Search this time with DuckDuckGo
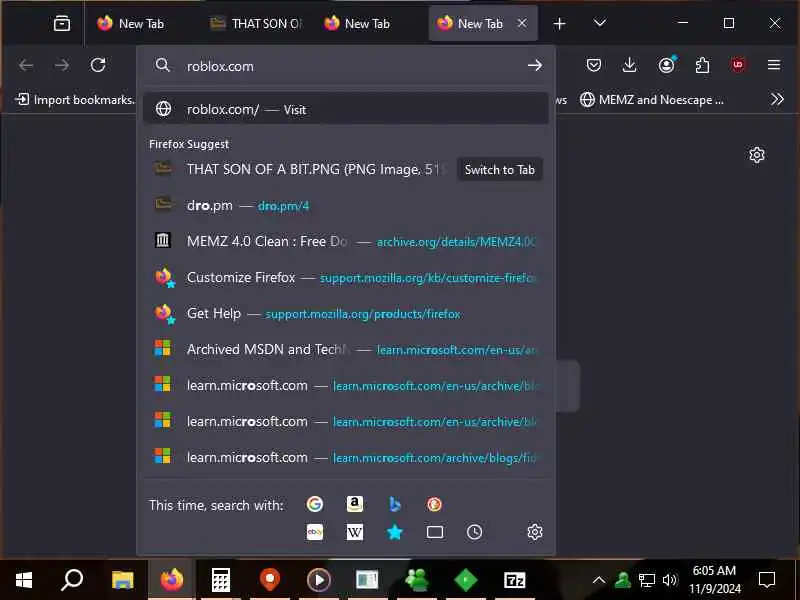This screenshot has width=800, height=600. coord(434,504)
